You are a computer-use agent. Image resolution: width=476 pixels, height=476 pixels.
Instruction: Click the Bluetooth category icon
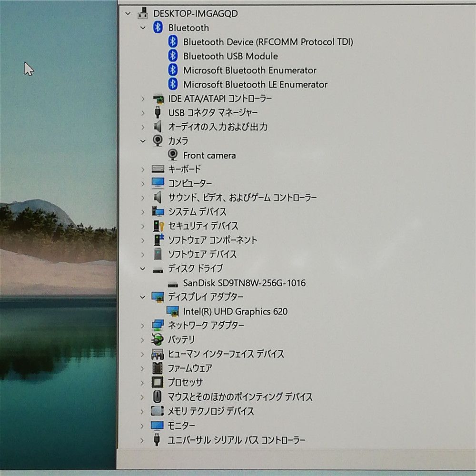click(158, 28)
